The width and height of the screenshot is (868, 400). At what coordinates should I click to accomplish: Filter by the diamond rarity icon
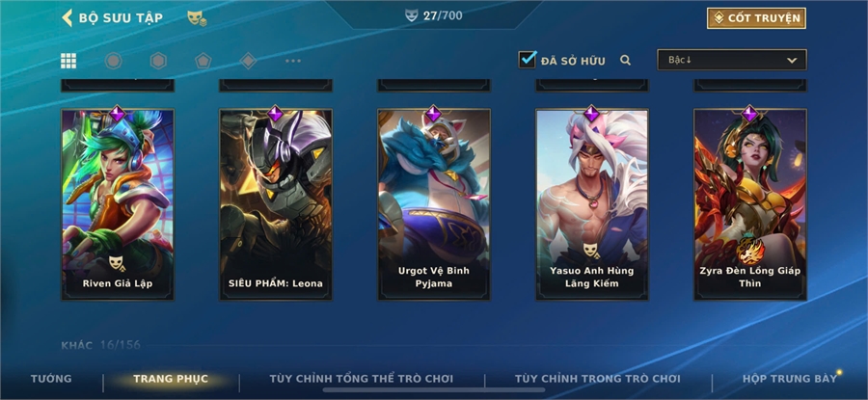pos(248,61)
